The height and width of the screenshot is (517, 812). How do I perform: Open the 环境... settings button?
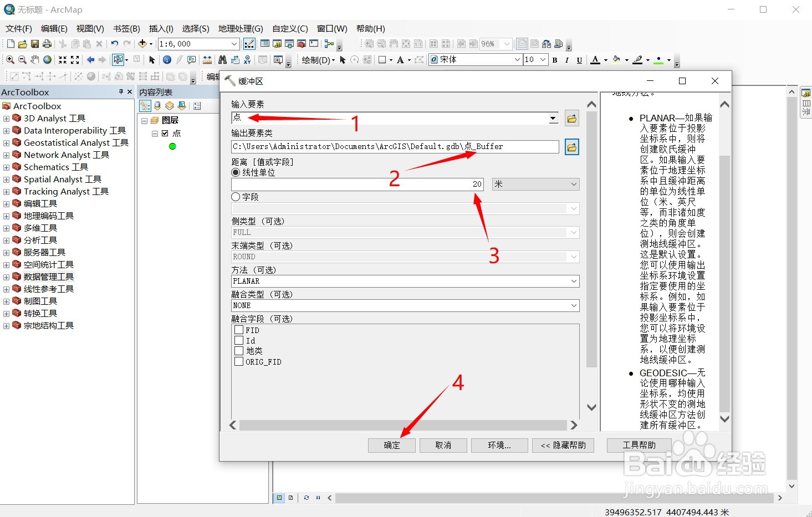(x=499, y=446)
